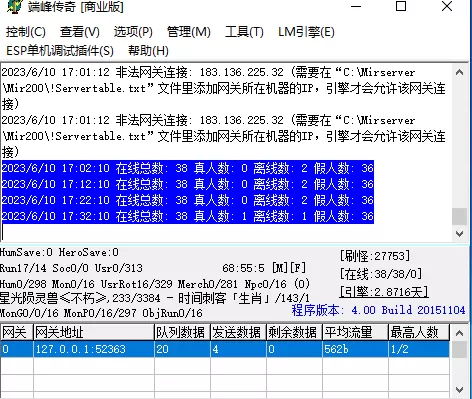The image size is (472, 399).
Task: Click the [在线:38/38/0] status label
Action: pyautogui.click(x=381, y=274)
